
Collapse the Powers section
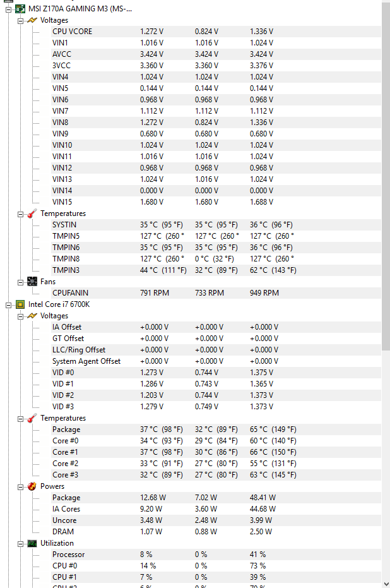(20, 487)
